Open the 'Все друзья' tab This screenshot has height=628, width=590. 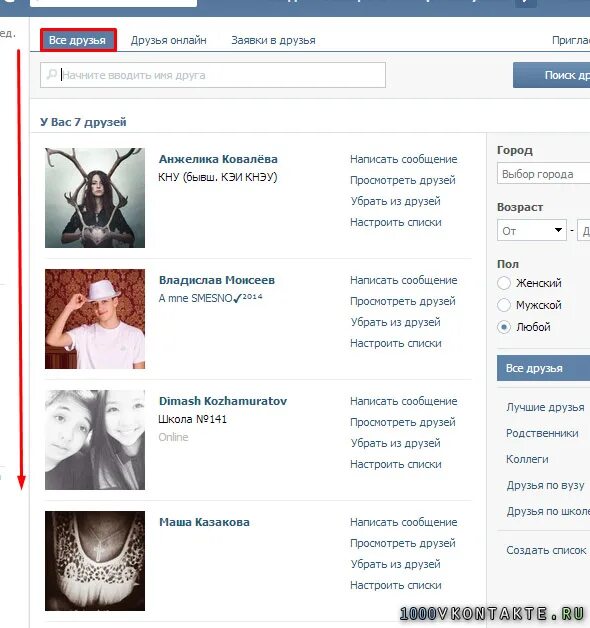pyautogui.click(x=78, y=40)
